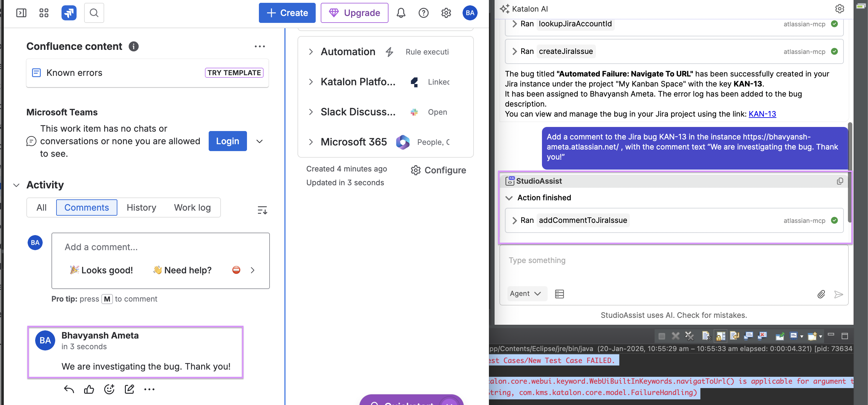Switch to the Work log tab

(x=192, y=208)
